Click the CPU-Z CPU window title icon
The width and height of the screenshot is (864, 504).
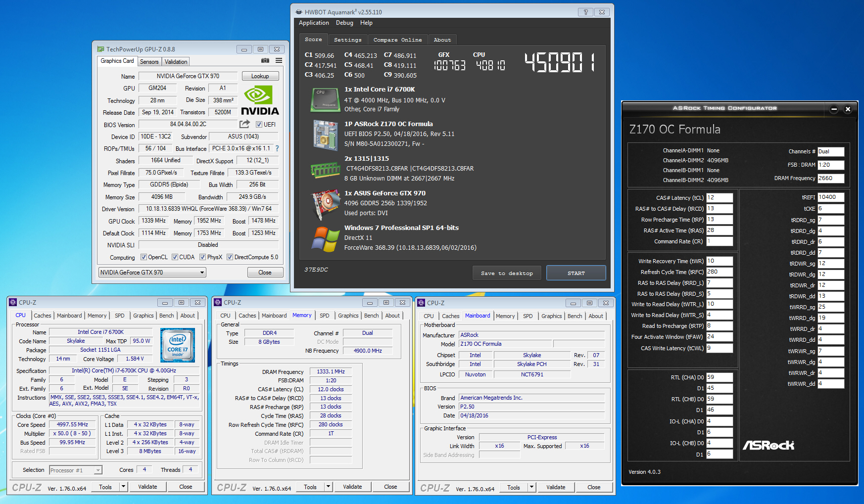(x=13, y=302)
